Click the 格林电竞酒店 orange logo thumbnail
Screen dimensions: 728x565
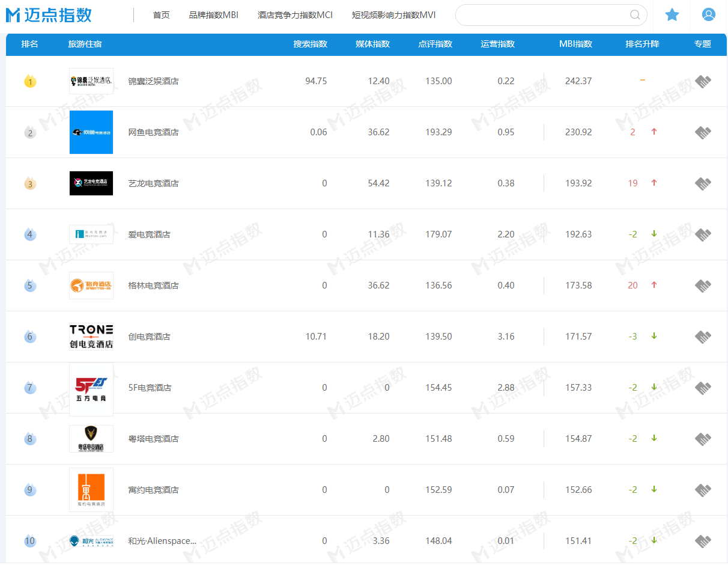click(91, 286)
